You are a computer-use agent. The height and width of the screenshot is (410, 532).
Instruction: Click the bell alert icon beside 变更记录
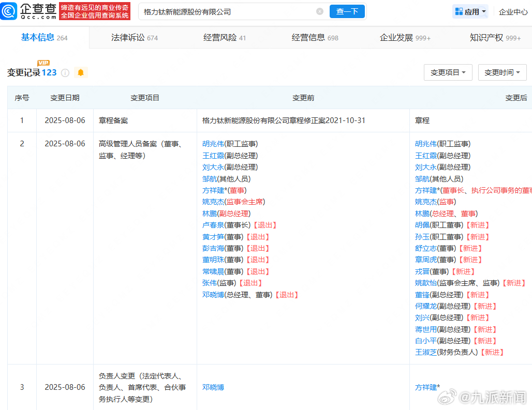(81, 72)
